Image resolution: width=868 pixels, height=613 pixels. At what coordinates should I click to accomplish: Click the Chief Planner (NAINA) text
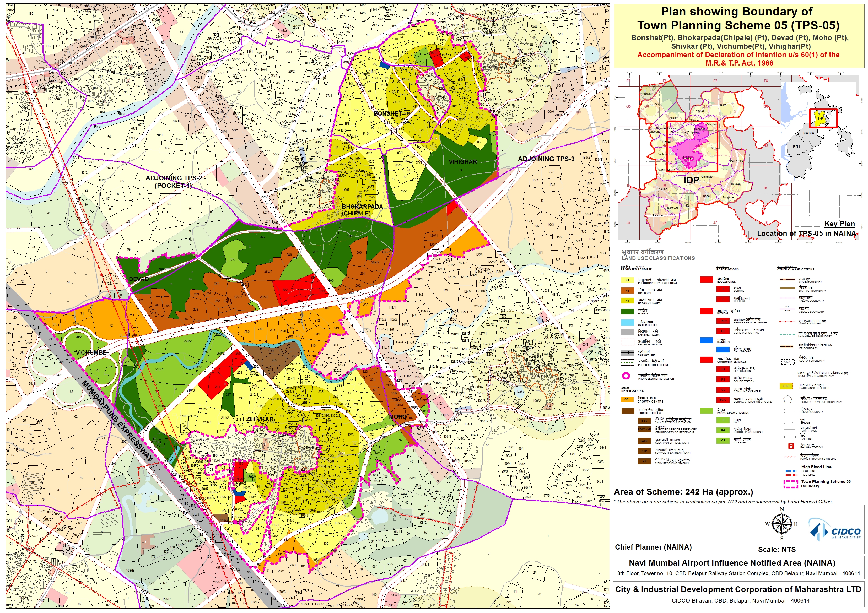point(653,547)
